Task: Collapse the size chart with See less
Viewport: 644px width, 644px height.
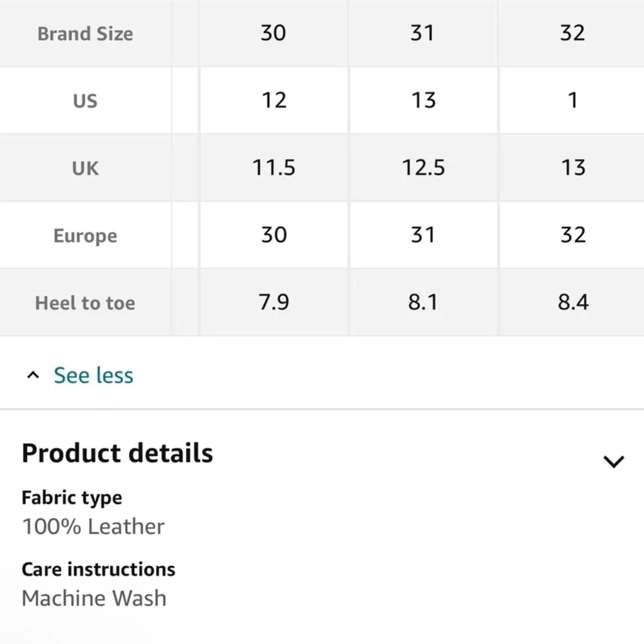Action: tap(93, 375)
